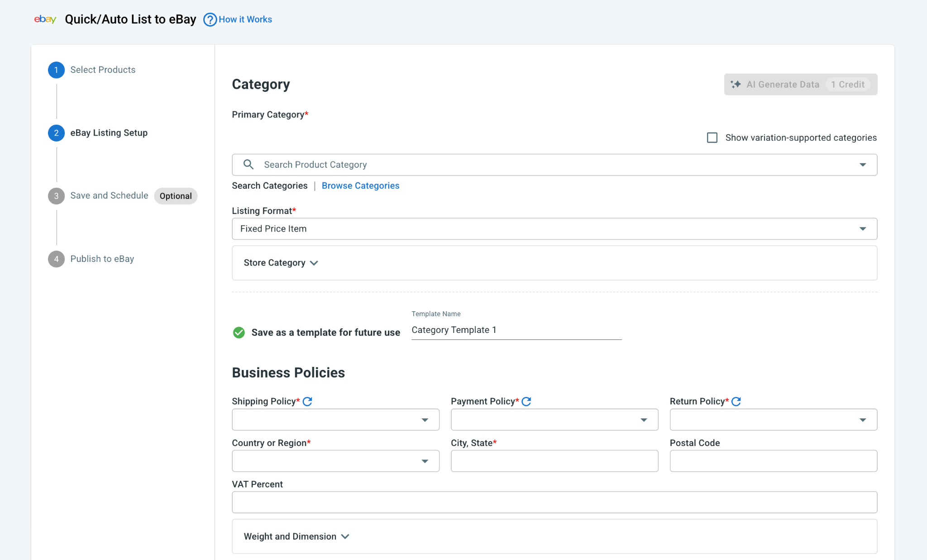
Task: Go to Publish to eBay step label
Action: point(102,259)
